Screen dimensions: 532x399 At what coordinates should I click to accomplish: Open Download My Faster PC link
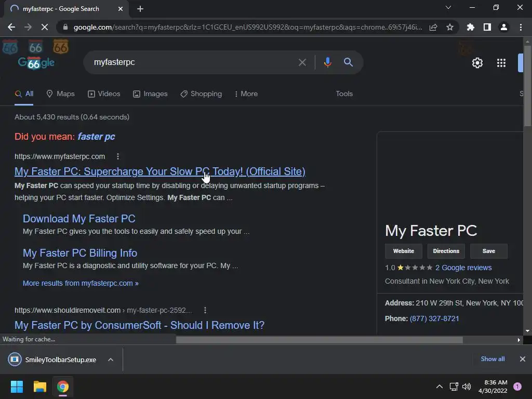click(x=79, y=219)
